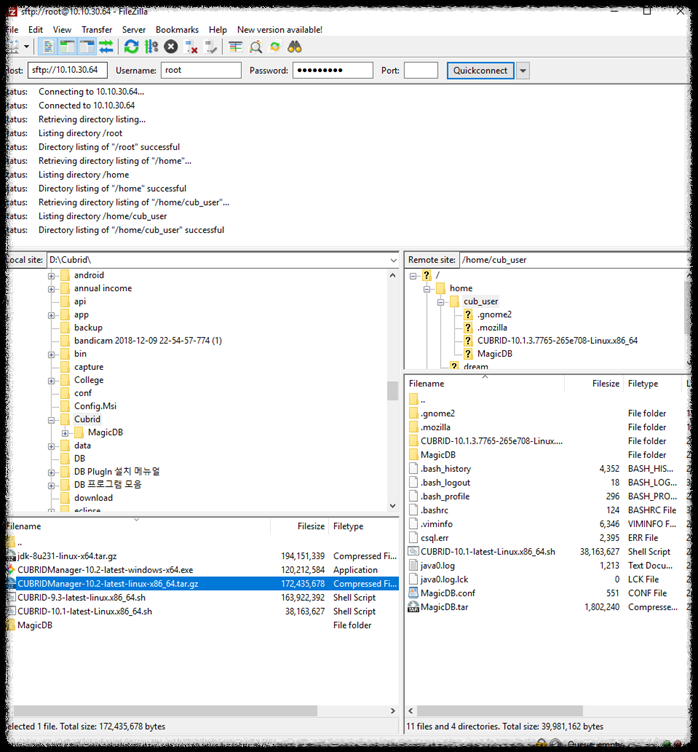Expand the app folder node

[51, 315]
